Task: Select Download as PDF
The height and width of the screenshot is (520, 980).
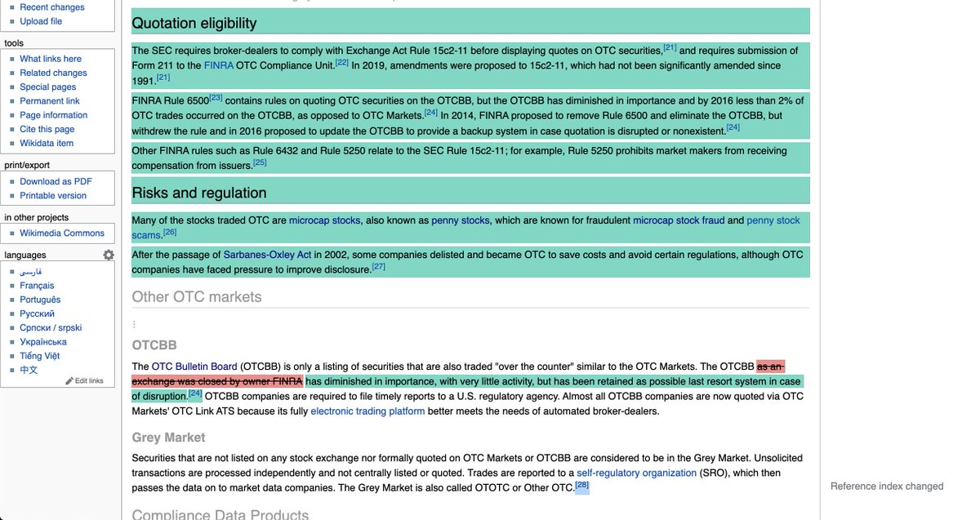Action: point(56,181)
